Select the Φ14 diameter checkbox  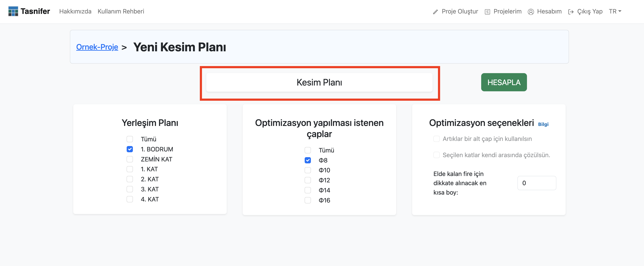coord(308,190)
